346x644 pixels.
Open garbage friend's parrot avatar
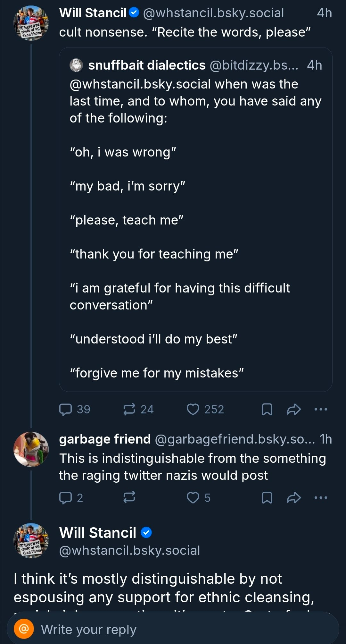click(x=31, y=449)
